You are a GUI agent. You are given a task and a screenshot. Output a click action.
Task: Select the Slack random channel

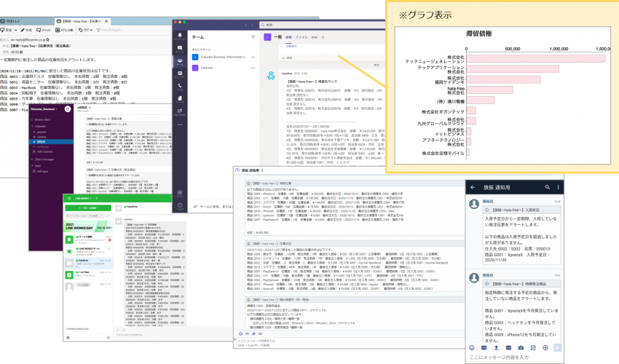coord(42,137)
